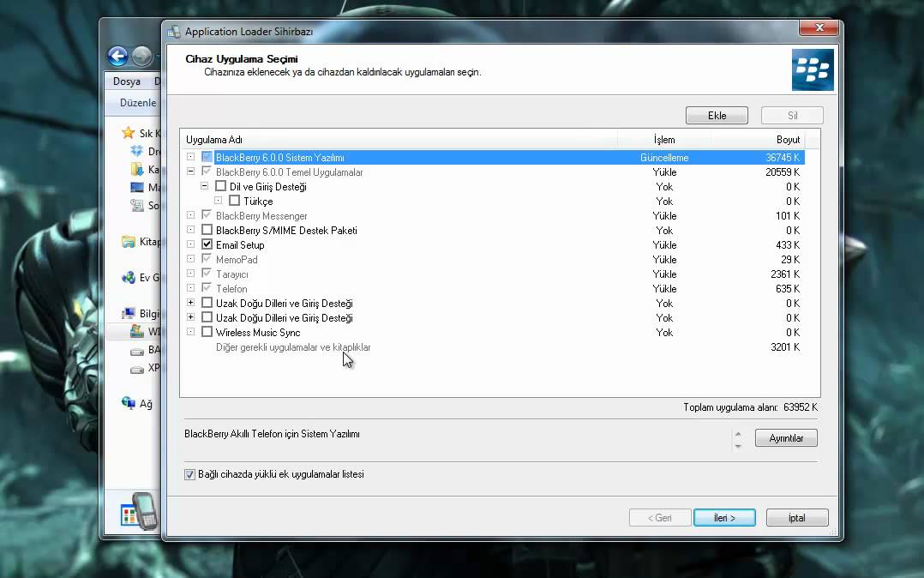The height and width of the screenshot is (578, 924).
Task: Click expander beside Wireless Music Sync
Action: pyautogui.click(x=190, y=332)
